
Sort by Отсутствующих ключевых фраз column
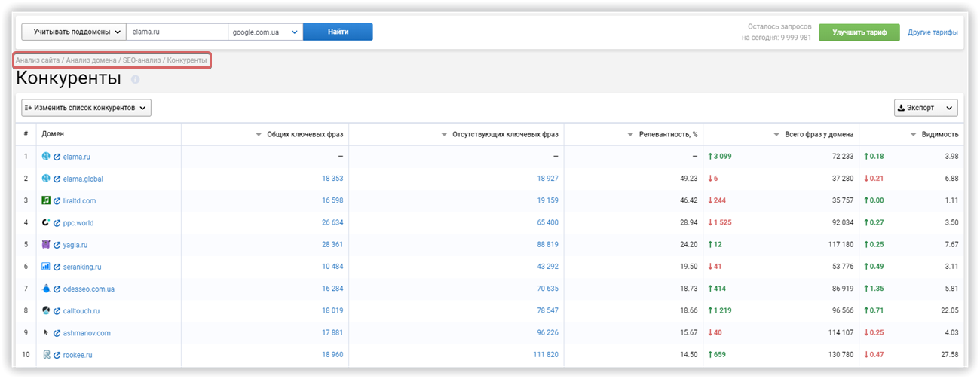pos(500,134)
